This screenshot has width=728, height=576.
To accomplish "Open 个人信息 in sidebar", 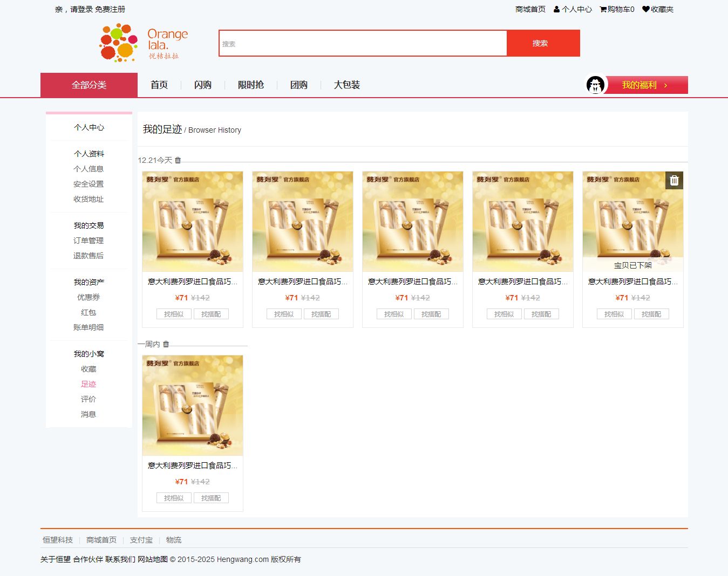I will (x=89, y=169).
